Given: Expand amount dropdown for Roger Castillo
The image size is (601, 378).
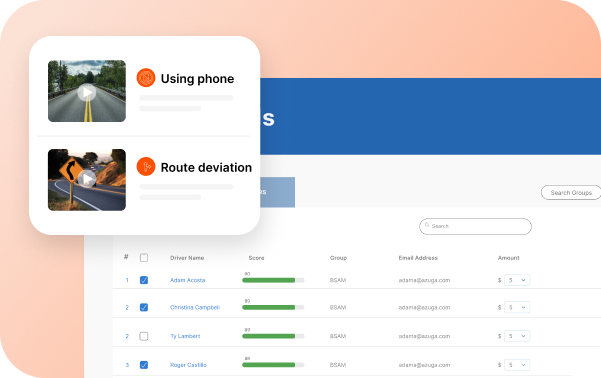Looking at the screenshot, I should click(x=517, y=365).
